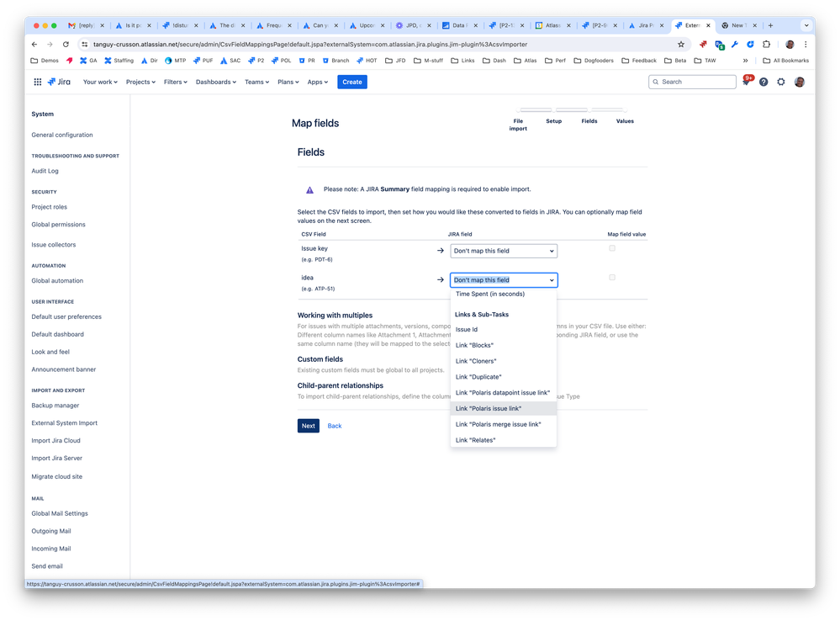840x621 pixels.
Task: Click the Back link
Action: click(335, 426)
